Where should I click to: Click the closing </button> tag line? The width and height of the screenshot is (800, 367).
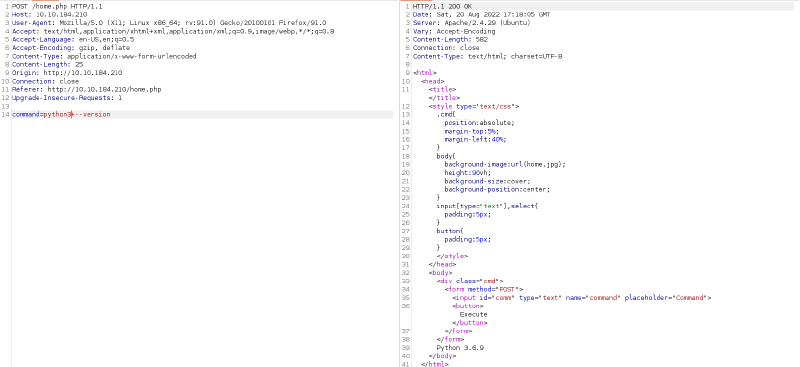pyautogui.click(x=469, y=323)
